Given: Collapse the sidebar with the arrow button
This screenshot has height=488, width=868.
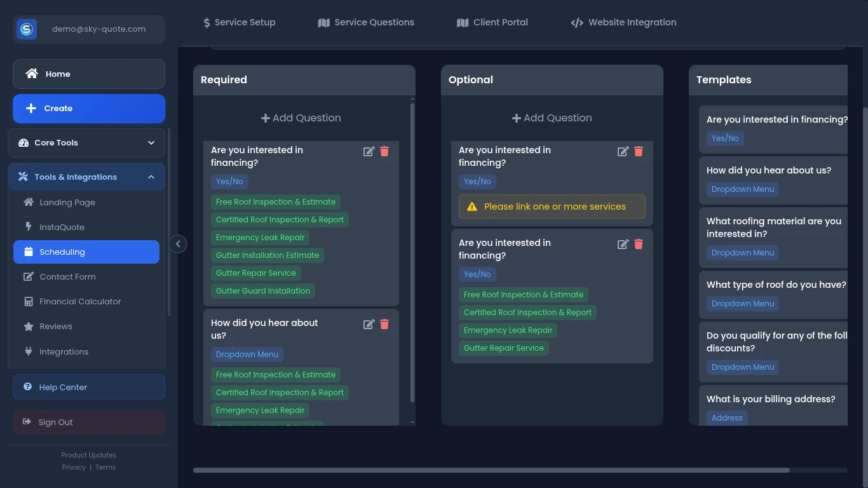Looking at the screenshot, I should [178, 244].
